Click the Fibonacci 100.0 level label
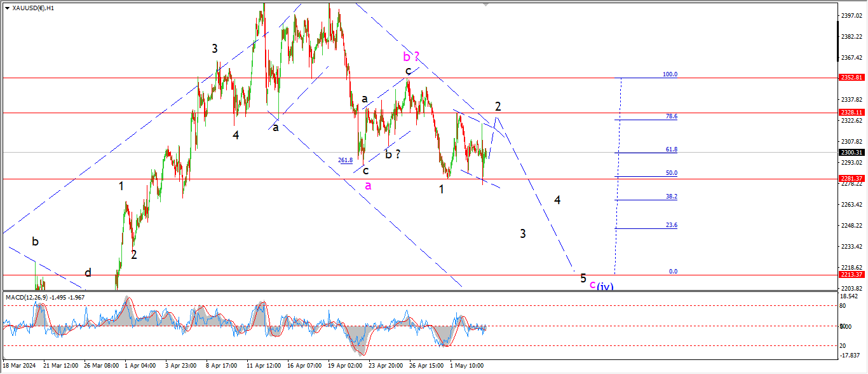 [x=670, y=74]
